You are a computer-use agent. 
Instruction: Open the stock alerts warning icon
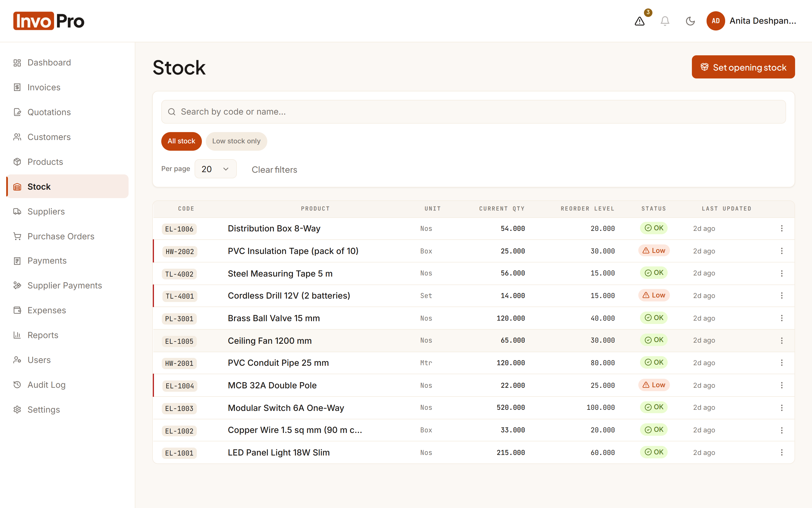[x=639, y=21]
